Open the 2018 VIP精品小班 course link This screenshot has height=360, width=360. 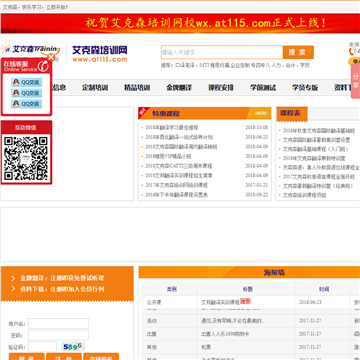tap(168, 156)
